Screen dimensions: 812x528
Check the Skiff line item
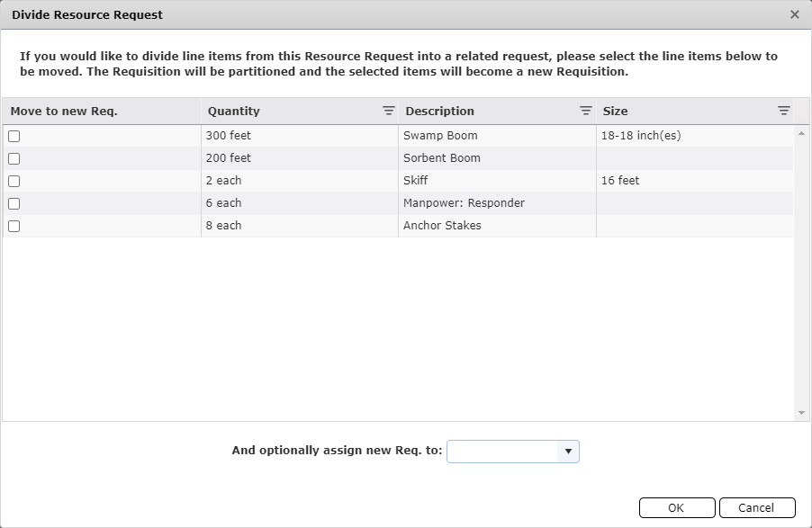coord(12,180)
